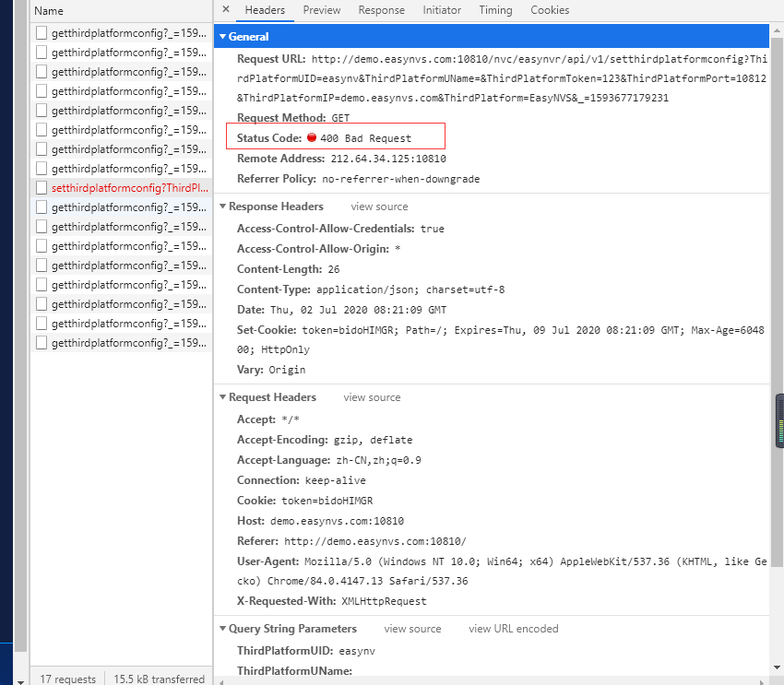The image size is (784, 685).
Task: Click view source beside Query String Parameters
Action: point(412,629)
